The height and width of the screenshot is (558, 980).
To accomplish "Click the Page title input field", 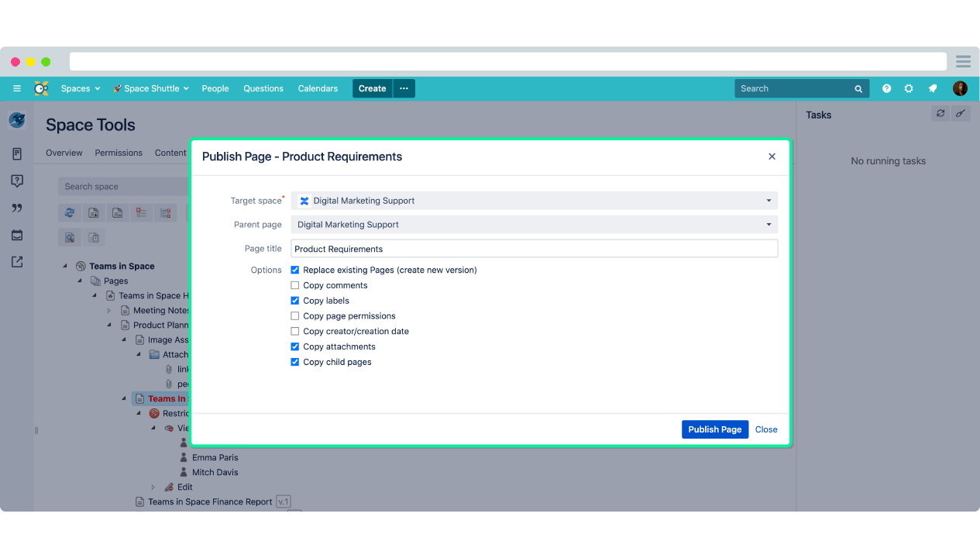I will [x=534, y=249].
